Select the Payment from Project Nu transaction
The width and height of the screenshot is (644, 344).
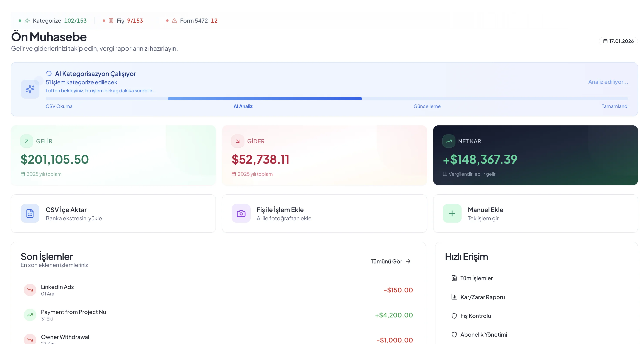point(73,312)
